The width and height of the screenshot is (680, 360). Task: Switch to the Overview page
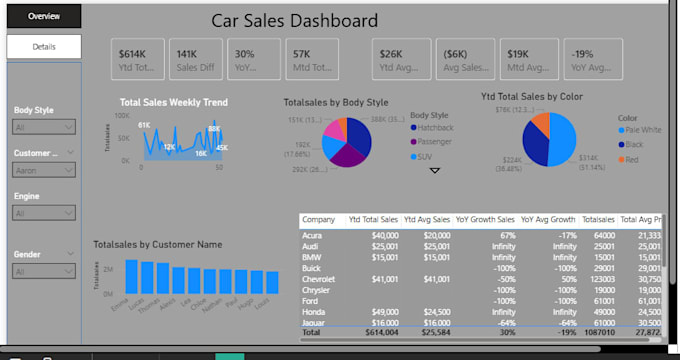(x=44, y=16)
